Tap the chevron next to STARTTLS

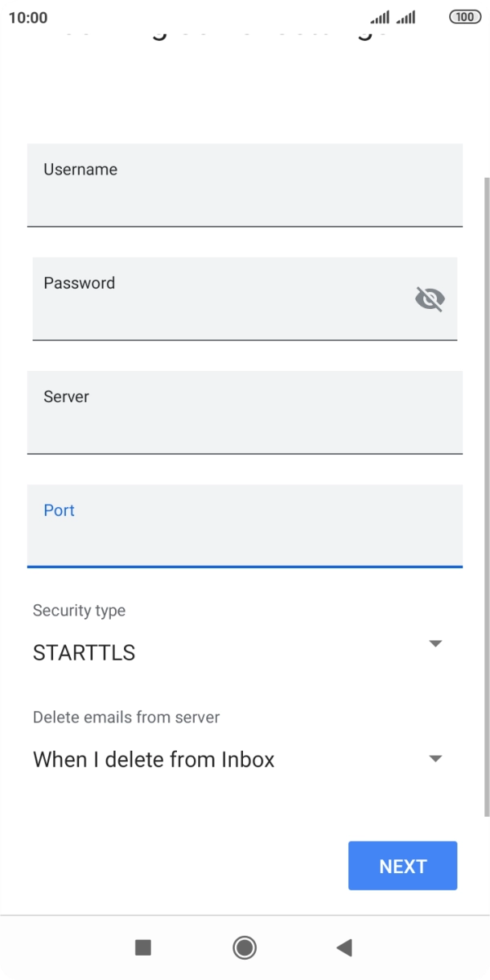[435, 643]
